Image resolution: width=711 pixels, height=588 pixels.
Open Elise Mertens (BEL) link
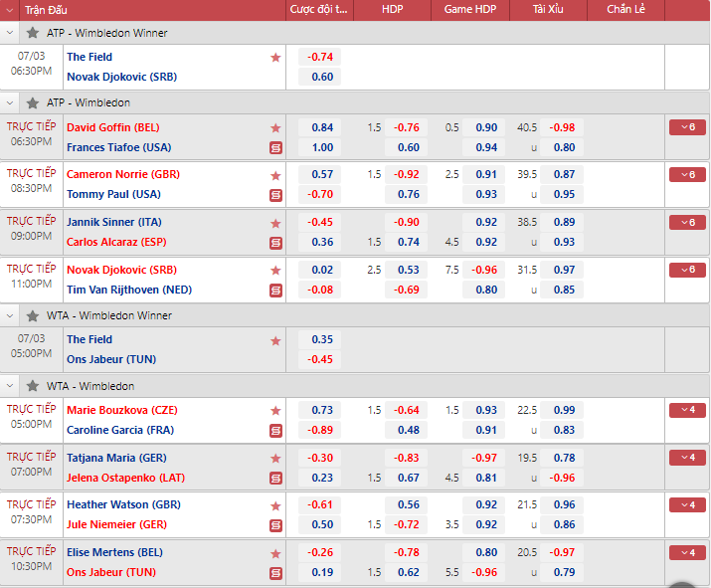(x=114, y=552)
